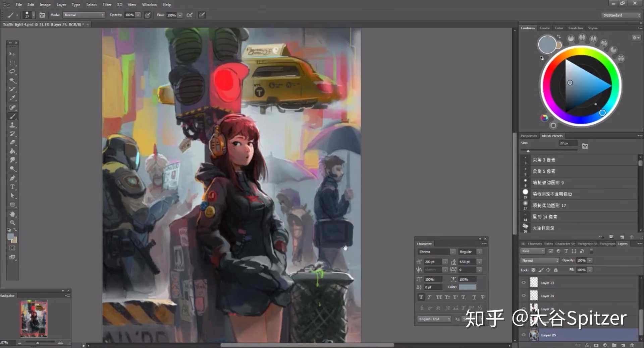
Task: Select the 星形 14 像素 brush preset
Action: coord(545,217)
